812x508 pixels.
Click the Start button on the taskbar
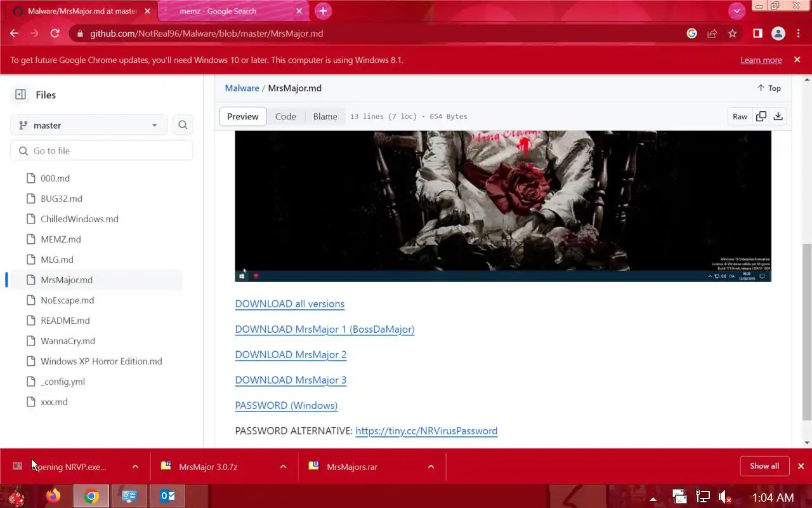[x=15, y=496]
